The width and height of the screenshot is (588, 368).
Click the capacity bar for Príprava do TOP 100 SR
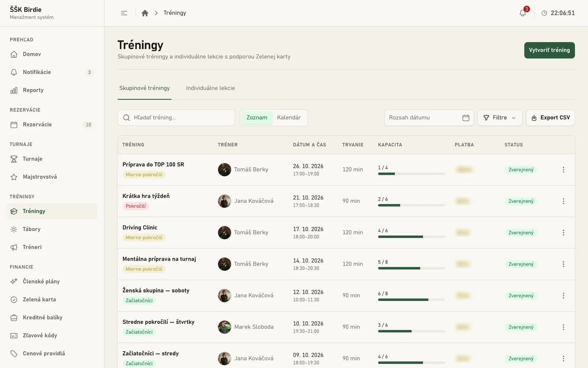point(412,174)
